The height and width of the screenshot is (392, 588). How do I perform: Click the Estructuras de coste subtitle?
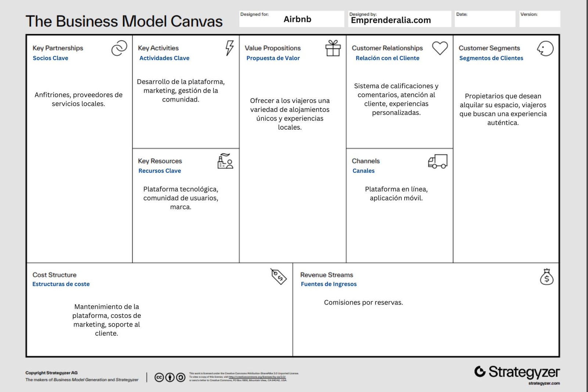point(61,284)
